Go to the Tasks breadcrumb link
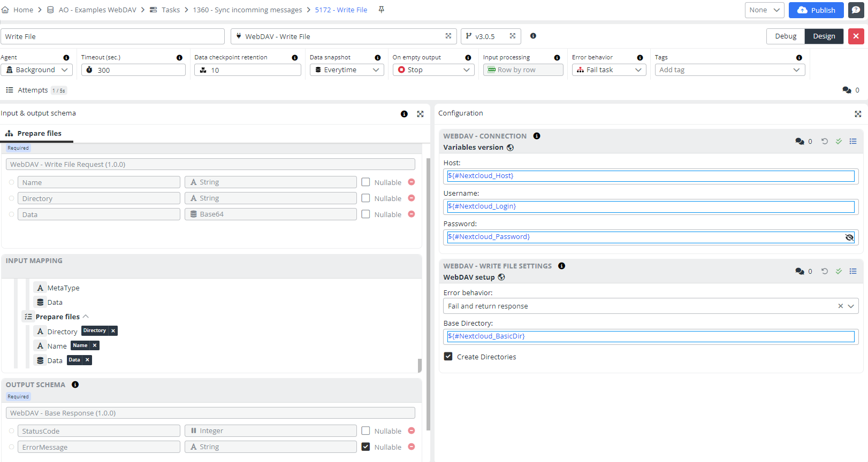 pyautogui.click(x=170, y=10)
